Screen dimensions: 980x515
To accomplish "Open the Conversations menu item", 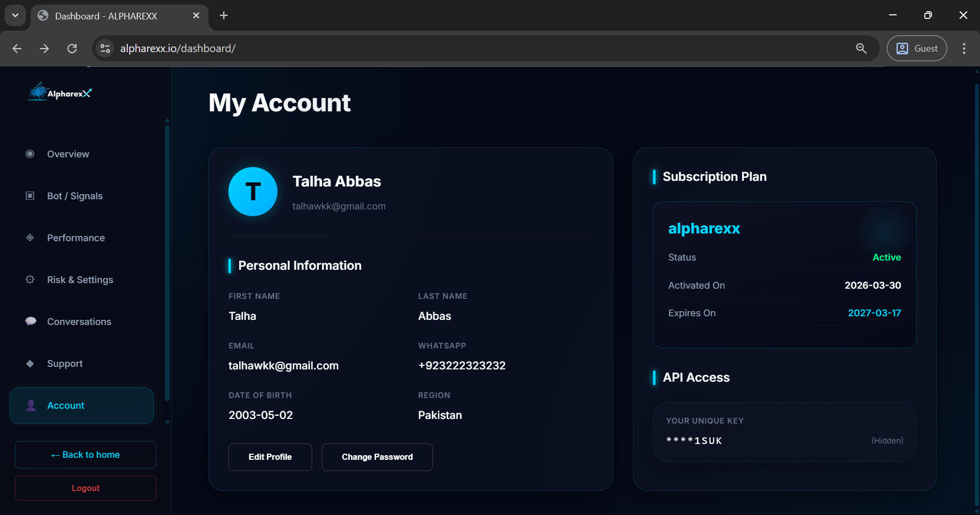I will [x=82, y=321].
